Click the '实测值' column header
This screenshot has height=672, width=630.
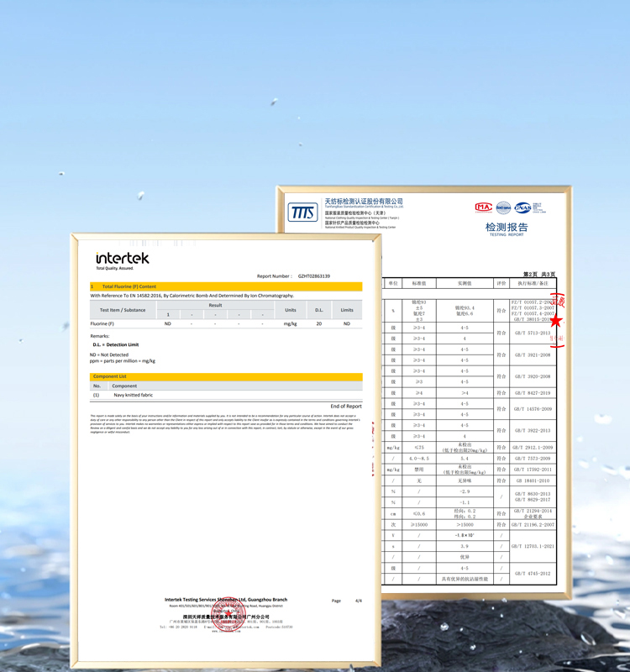coord(465,283)
